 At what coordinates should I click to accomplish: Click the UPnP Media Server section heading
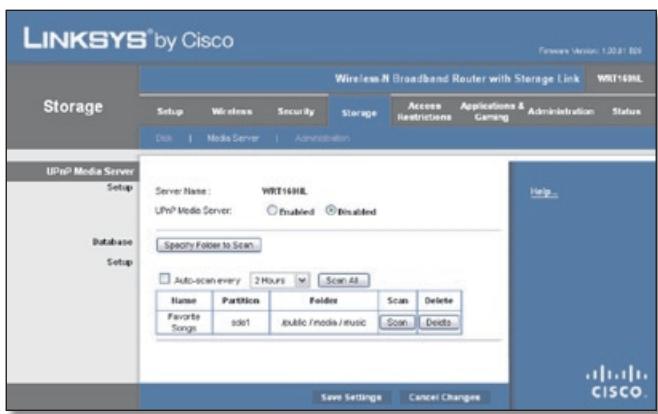(x=90, y=171)
